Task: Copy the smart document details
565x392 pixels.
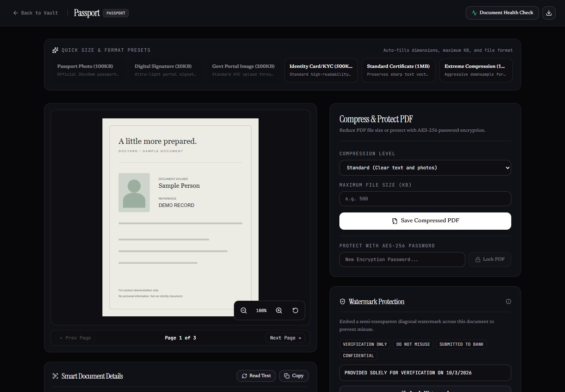Action: (294, 376)
